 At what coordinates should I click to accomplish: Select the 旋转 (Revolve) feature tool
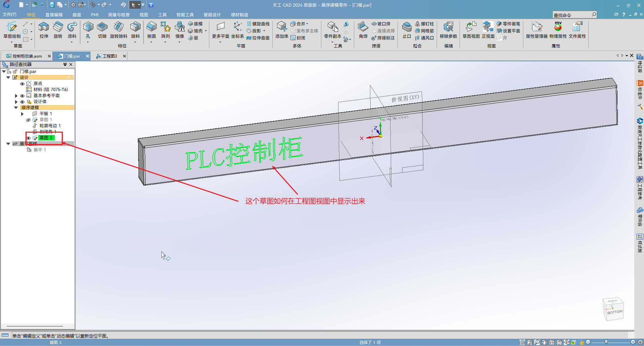[58, 30]
